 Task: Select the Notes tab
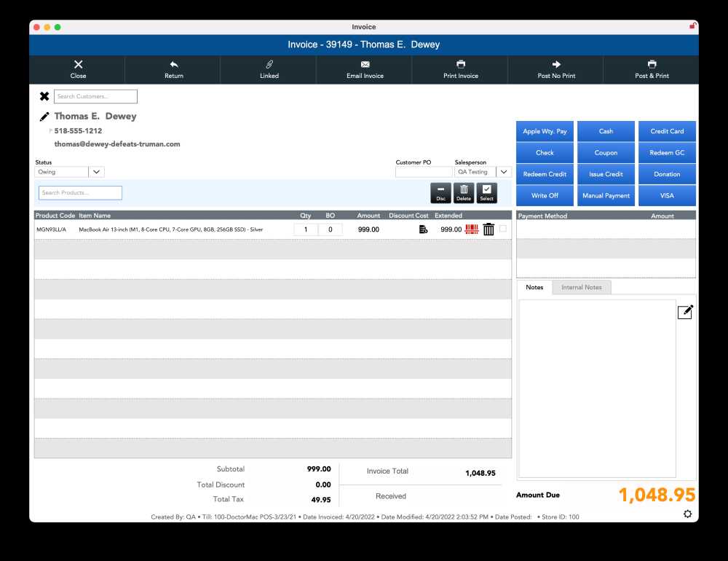(534, 287)
